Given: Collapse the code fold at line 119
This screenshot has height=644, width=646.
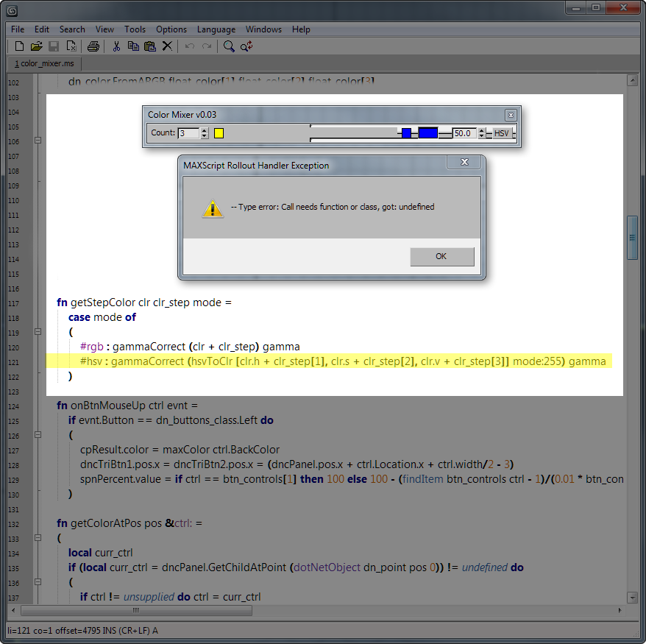Looking at the screenshot, I should click(38, 332).
